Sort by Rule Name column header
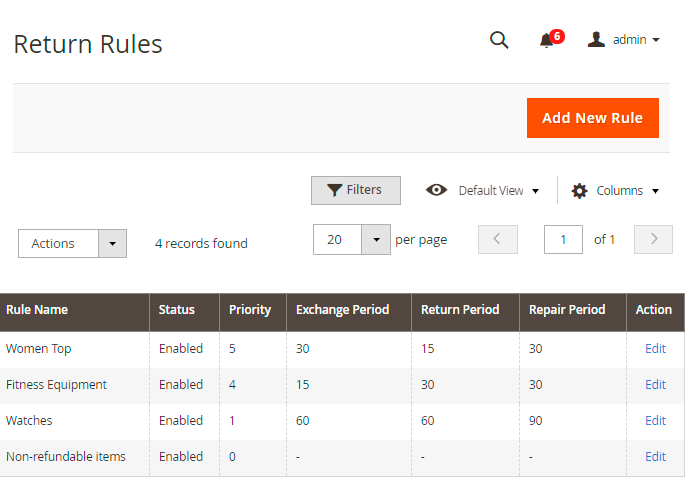 pos(37,310)
